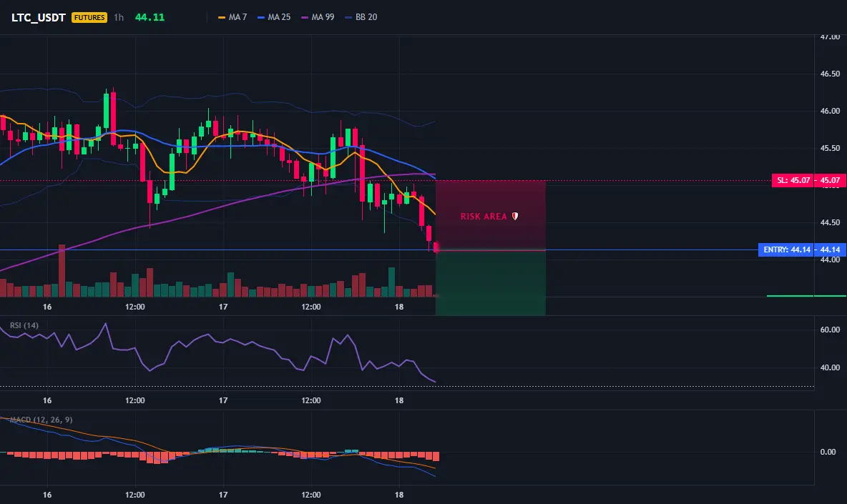Click the 0.00 MACD axis label
The image size is (847, 504).
tap(828, 453)
